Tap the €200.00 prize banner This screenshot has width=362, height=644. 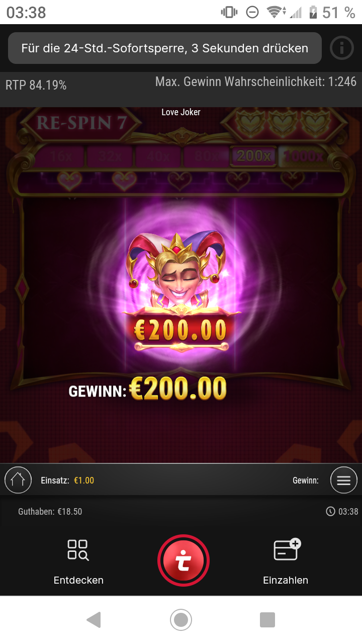point(181,330)
